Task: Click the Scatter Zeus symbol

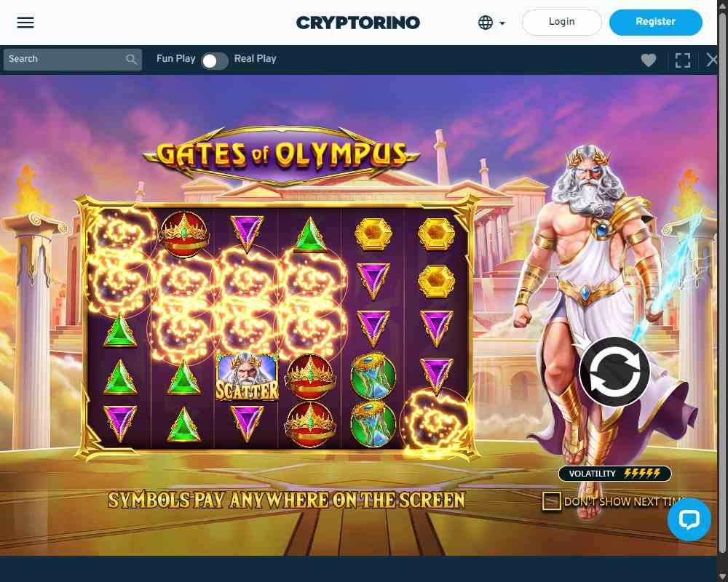Action: click(247, 377)
